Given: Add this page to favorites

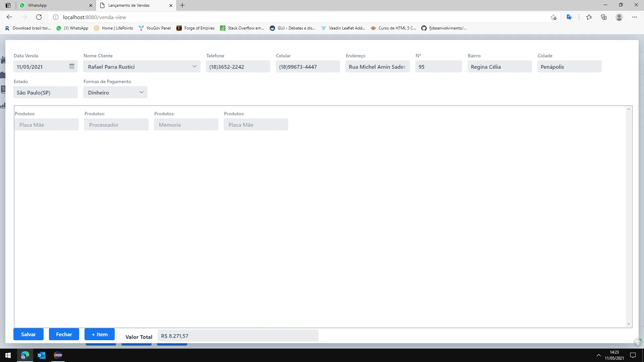Looking at the screenshot, I should pyautogui.click(x=553, y=17).
